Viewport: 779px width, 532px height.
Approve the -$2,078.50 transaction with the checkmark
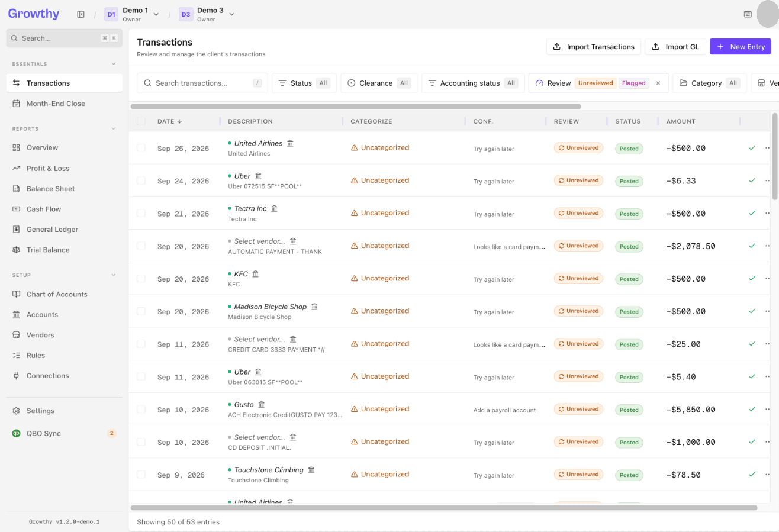coord(752,246)
